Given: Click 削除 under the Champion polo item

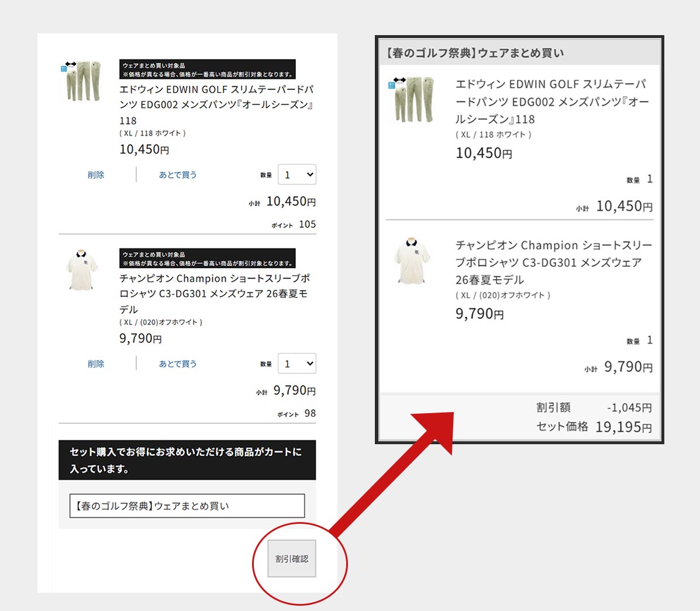Looking at the screenshot, I should pyautogui.click(x=96, y=364).
